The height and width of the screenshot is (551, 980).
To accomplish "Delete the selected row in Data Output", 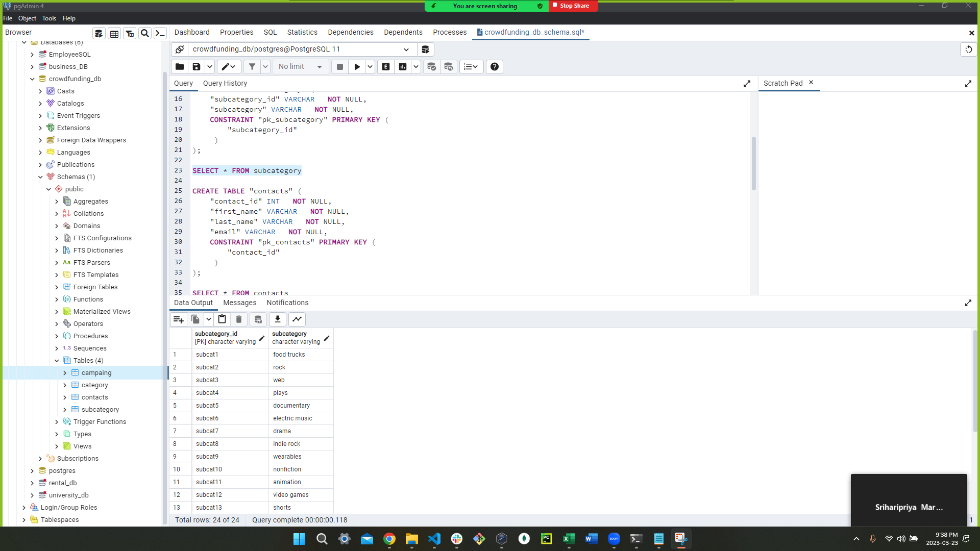I will (238, 319).
